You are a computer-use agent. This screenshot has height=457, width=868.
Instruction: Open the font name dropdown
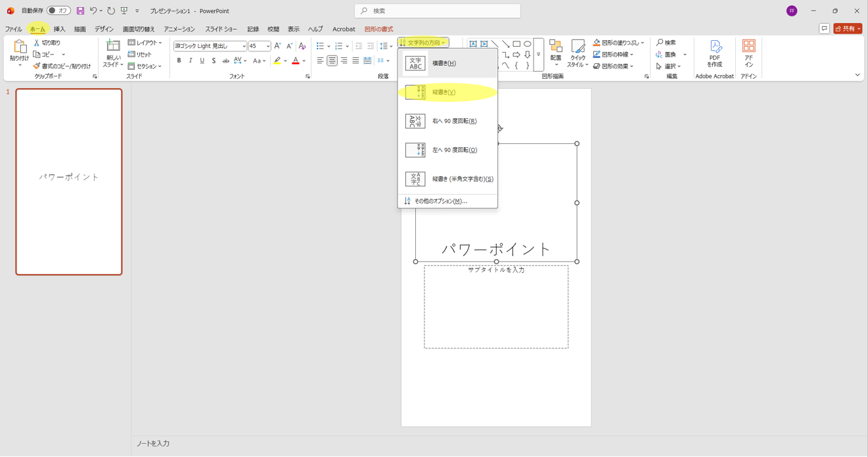(244, 46)
